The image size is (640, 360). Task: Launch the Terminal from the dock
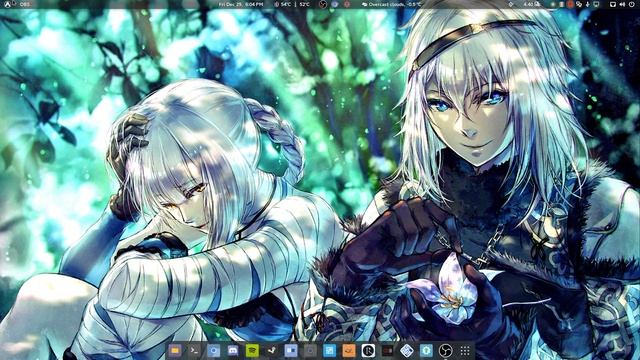click(x=194, y=351)
